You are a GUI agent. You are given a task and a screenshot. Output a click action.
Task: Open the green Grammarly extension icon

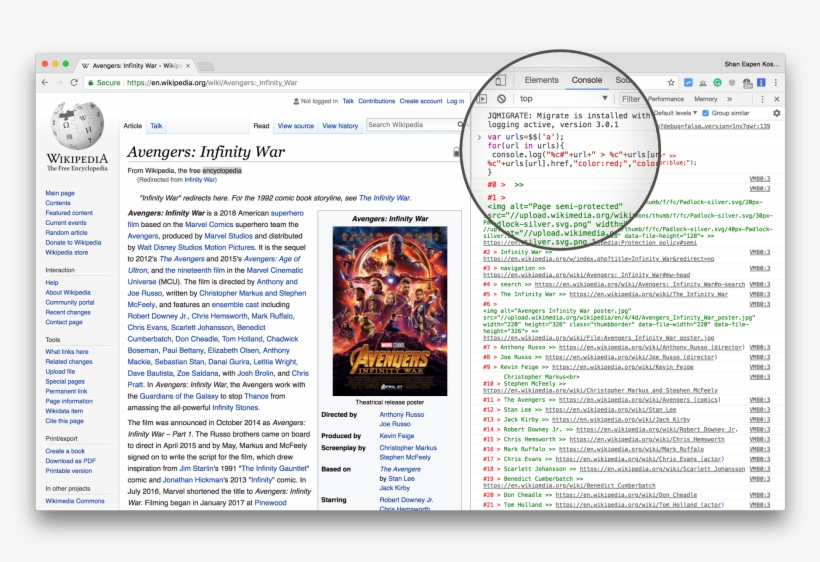[718, 83]
